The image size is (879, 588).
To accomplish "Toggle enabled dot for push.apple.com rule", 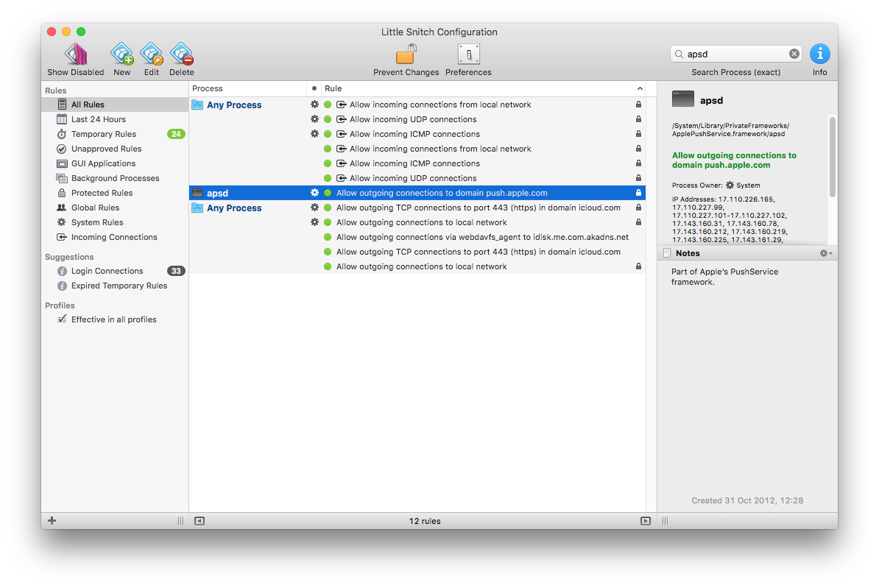I will point(328,193).
